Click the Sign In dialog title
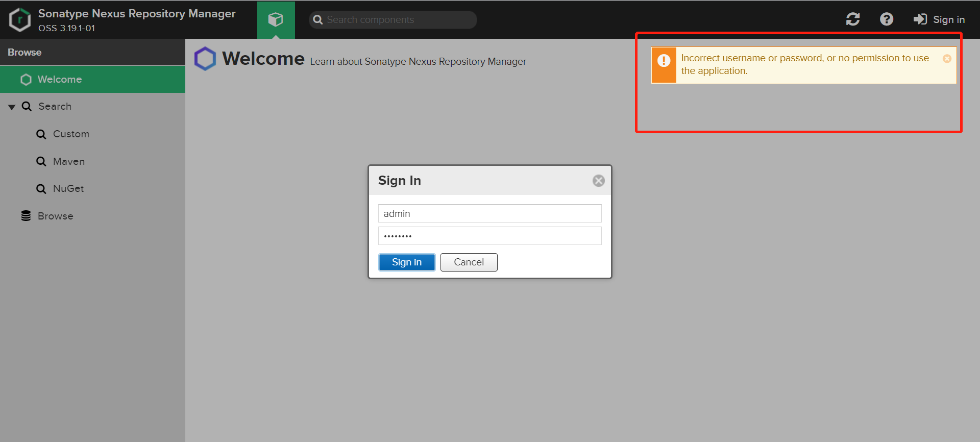Viewport: 980px width, 442px height. 400,181
